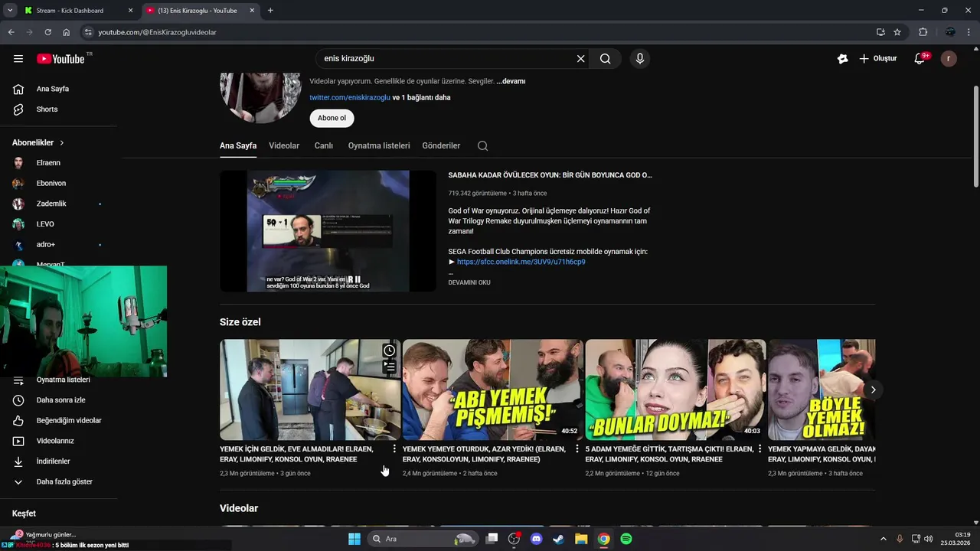Viewport: 980px width, 551px height.
Task: Open the twitter.com/eniskirazoglu link
Action: tap(350, 97)
